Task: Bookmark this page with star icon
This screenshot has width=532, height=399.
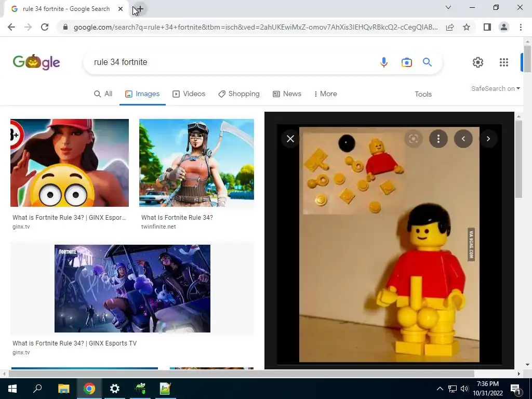Action: [x=467, y=27]
